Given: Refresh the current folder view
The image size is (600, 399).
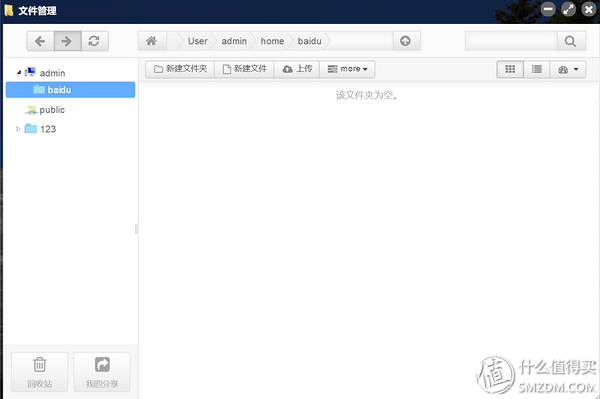Looking at the screenshot, I should pos(95,41).
